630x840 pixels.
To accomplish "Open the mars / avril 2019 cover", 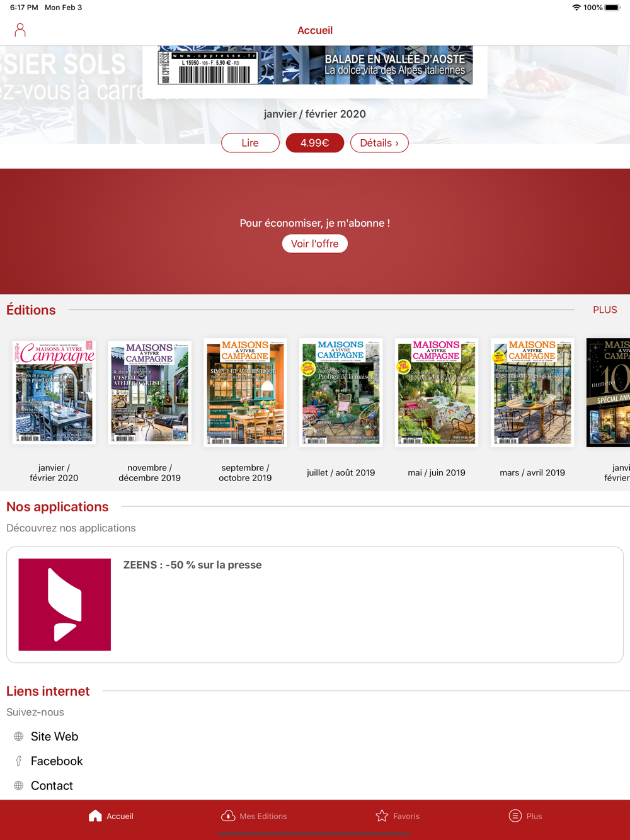I will [x=532, y=392].
